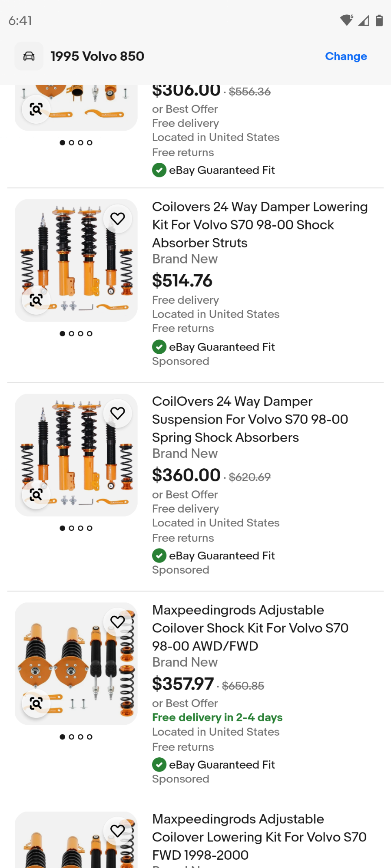
Task: View Maxpeedingrods Coilover Lowering Kit FWD 1998-2000
Action: click(x=259, y=836)
